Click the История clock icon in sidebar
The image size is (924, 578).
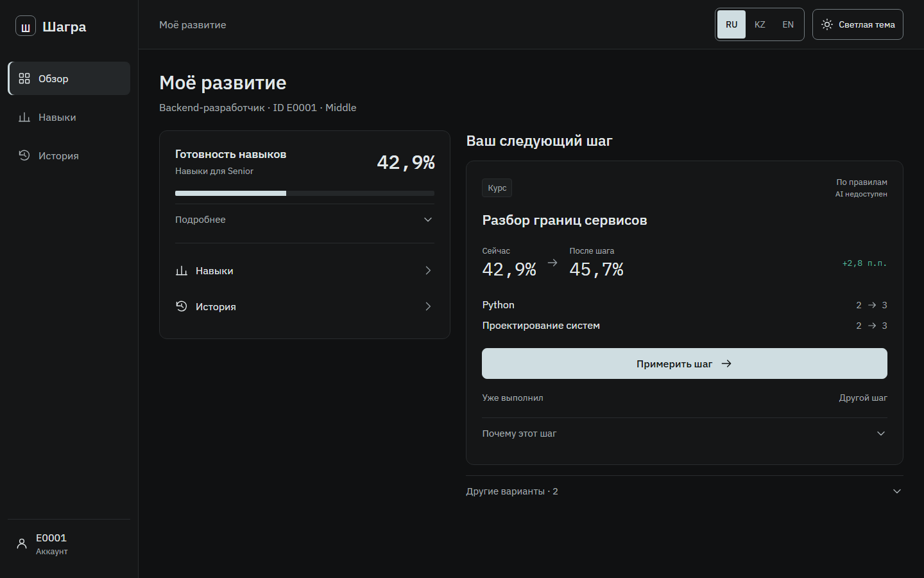pos(24,155)
